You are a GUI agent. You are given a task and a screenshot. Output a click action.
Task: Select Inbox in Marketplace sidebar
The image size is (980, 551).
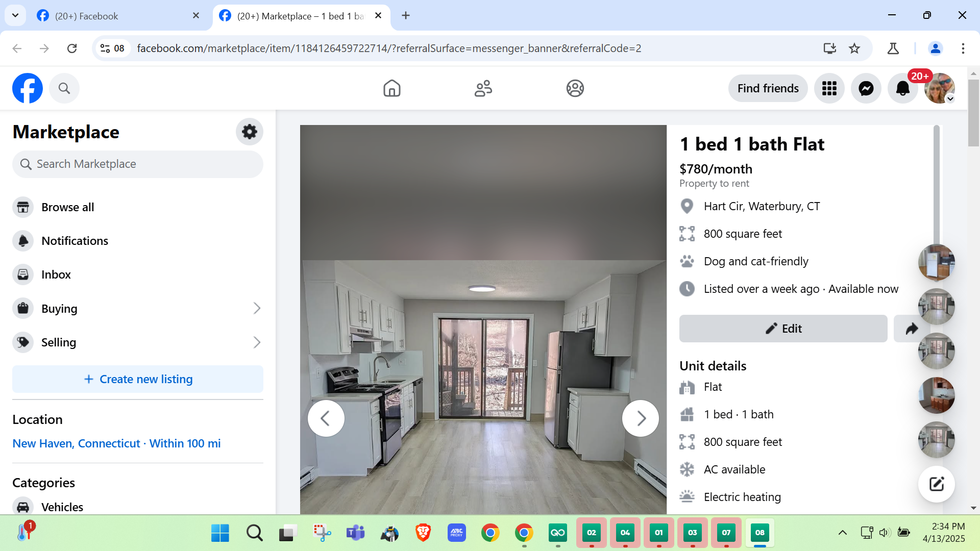coord(56,274)
